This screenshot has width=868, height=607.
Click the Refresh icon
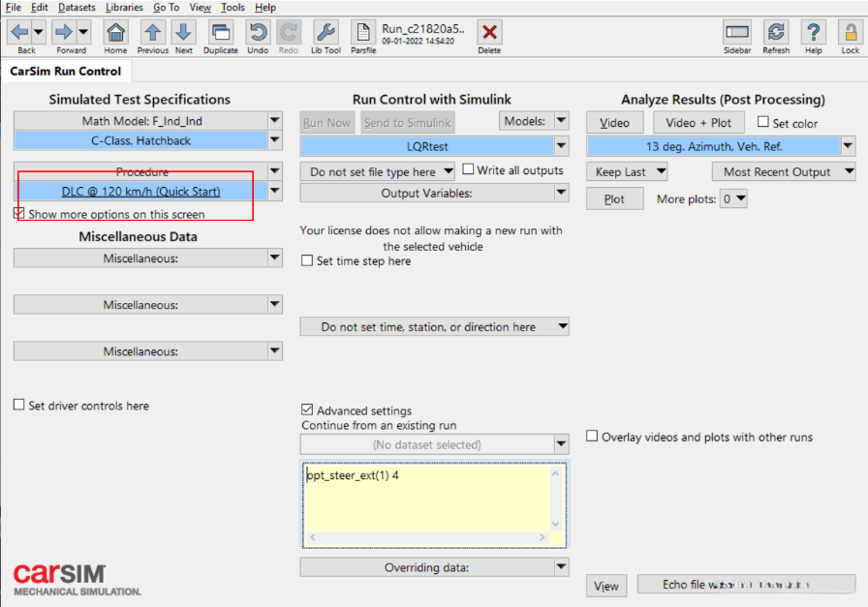pos(776,32)
